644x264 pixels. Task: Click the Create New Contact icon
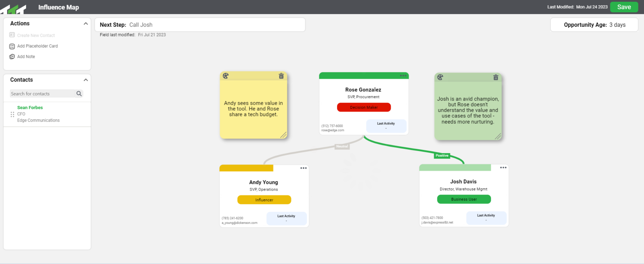[12, 35]
